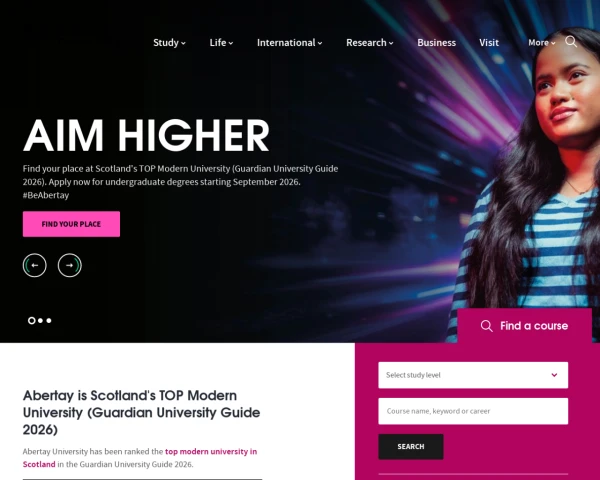Open the More menu chevron
Screen dimensions: 600x480
point(553,43)
